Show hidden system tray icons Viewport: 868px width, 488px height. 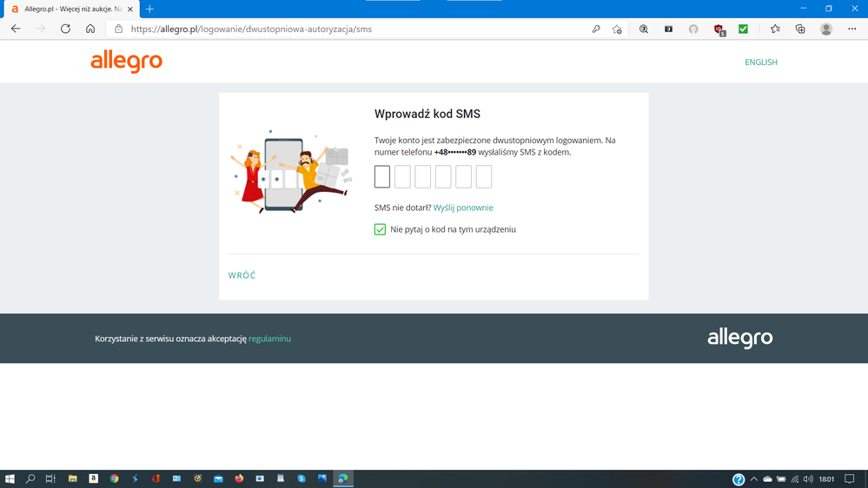[x=753, y=478]
